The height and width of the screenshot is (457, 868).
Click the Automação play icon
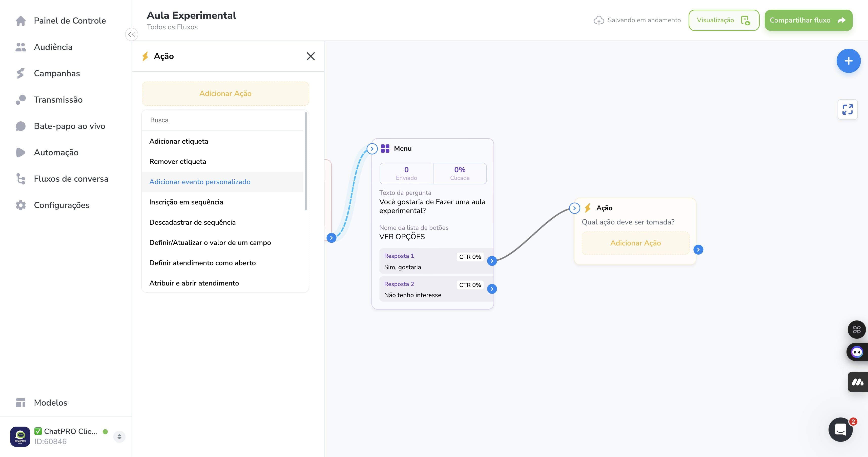(x=20, y=152)
